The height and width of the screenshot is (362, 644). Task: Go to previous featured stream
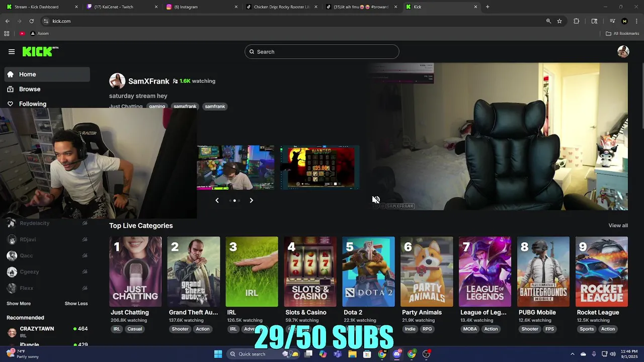point(217,200)
